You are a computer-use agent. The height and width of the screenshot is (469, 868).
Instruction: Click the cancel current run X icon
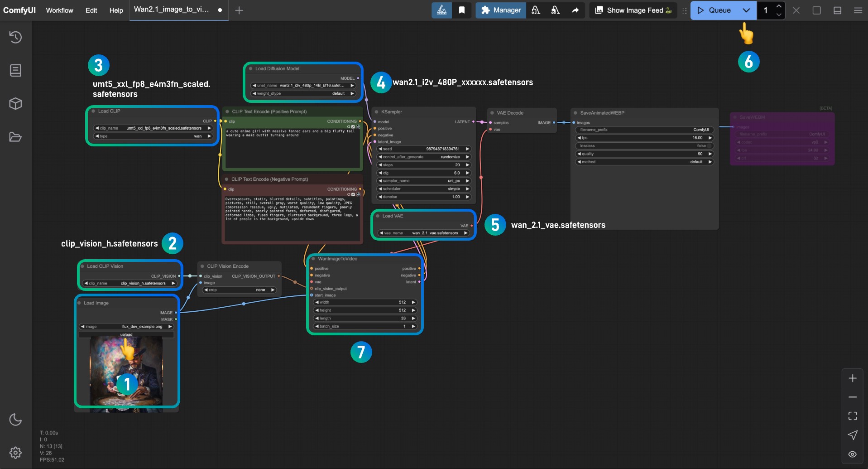pos(796,10)
